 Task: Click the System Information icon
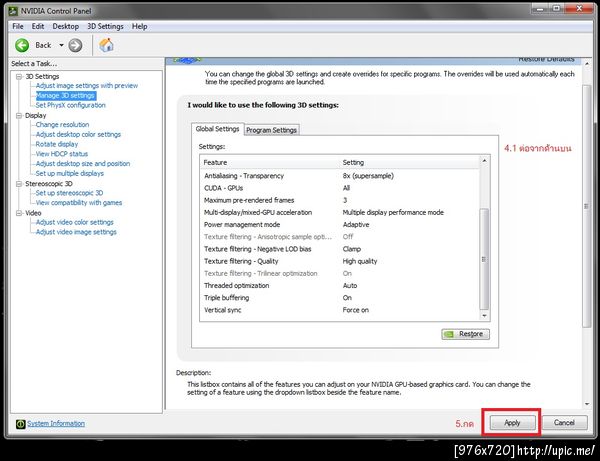(x=20, y=424)
